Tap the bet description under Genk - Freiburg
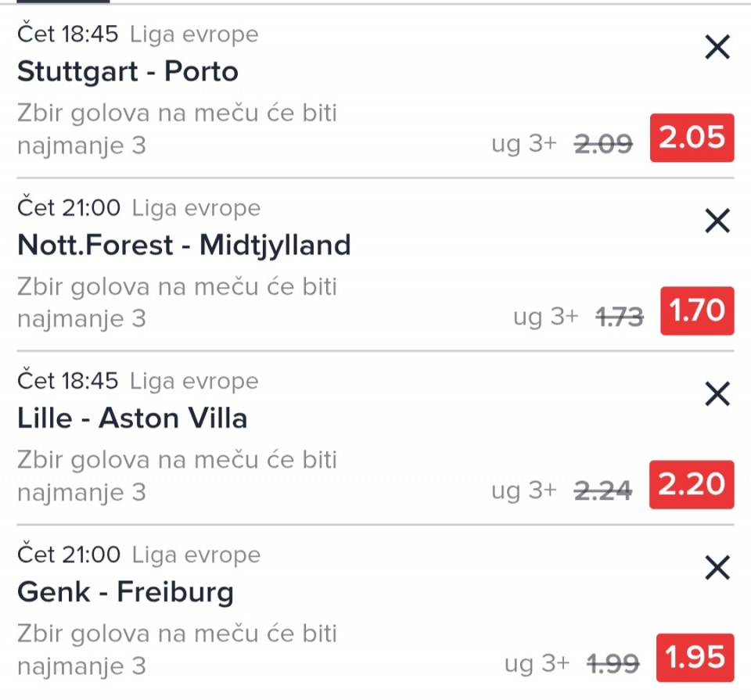 pyautogui.click(x=177, y=649)
